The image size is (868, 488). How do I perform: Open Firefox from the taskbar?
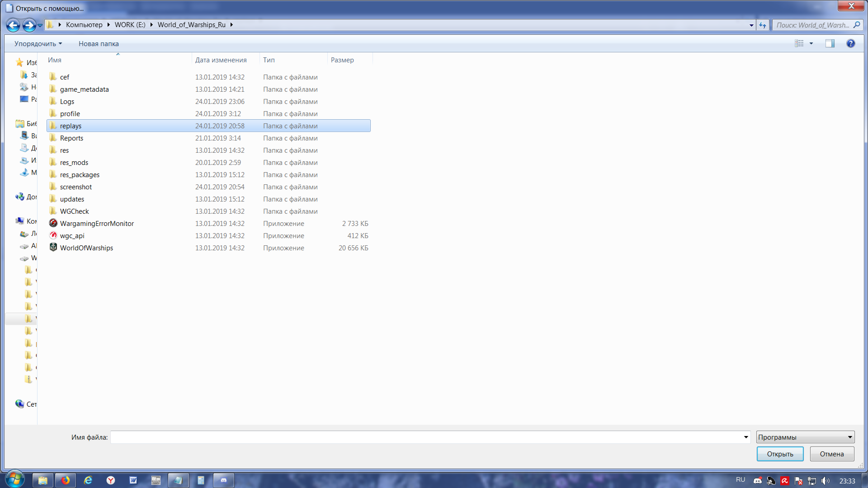tap(65, 480)
